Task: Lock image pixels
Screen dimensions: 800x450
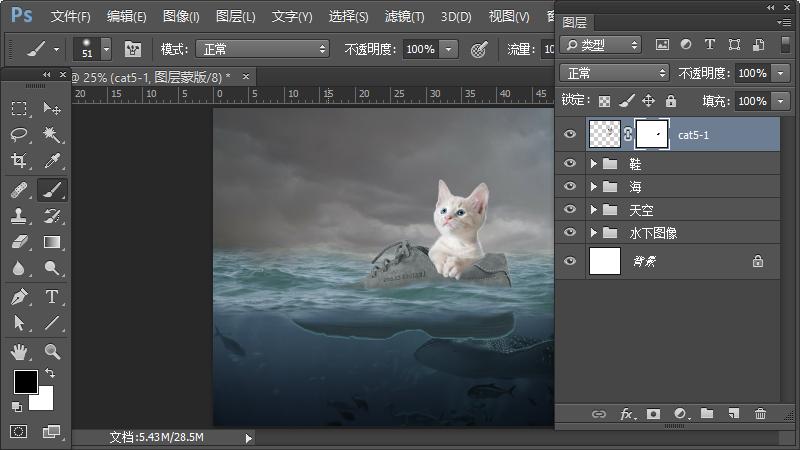Action: pos(627,101)
